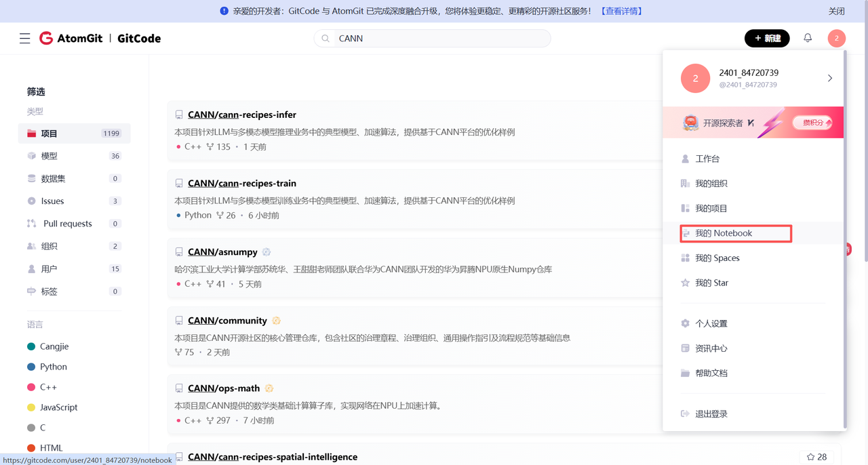Viewport: 868px width, 465px height.
Task: Click the 我的组织 building icon
Action: point(685,184)
